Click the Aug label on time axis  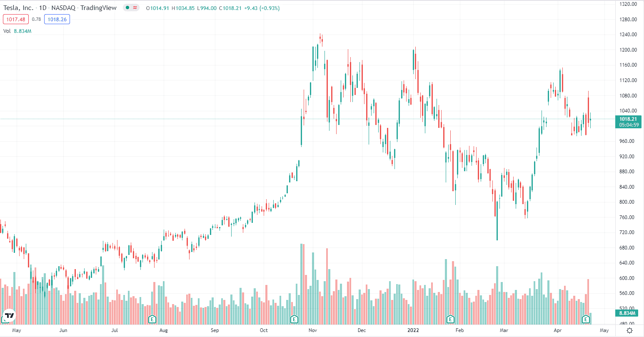coord(163,331)
